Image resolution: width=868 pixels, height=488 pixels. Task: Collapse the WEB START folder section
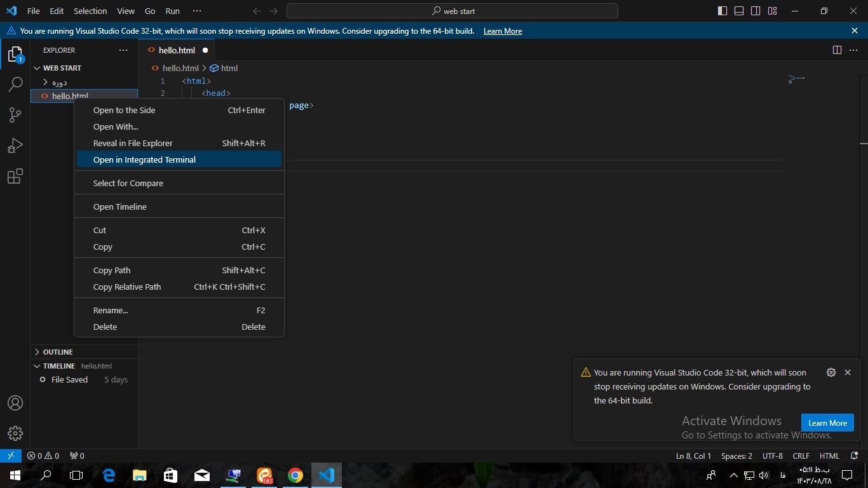(x=84, y=68)
